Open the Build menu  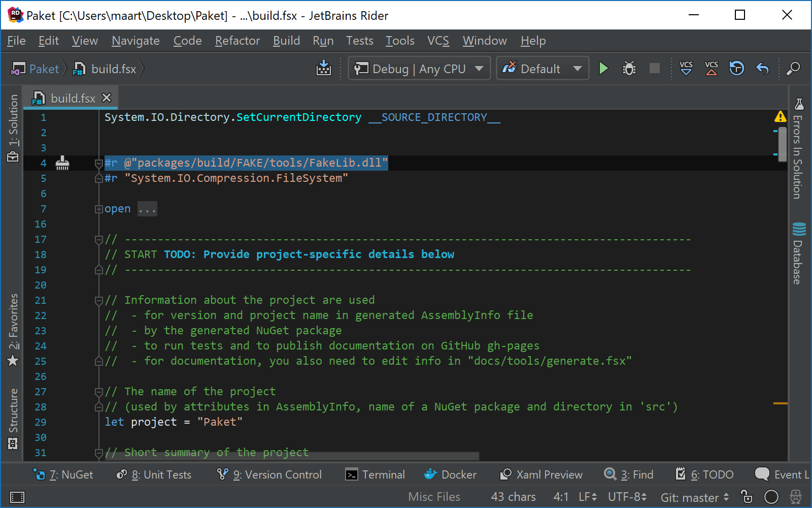pos(286,41)
